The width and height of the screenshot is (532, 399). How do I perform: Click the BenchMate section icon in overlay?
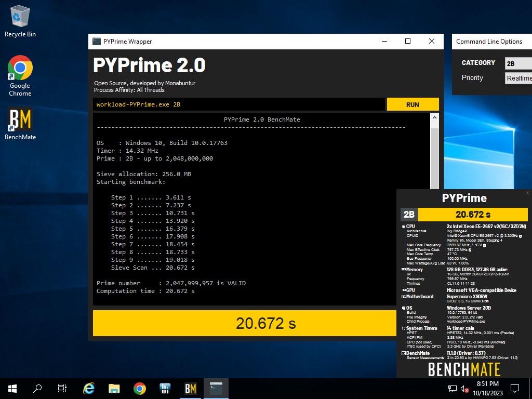(403, 353)
